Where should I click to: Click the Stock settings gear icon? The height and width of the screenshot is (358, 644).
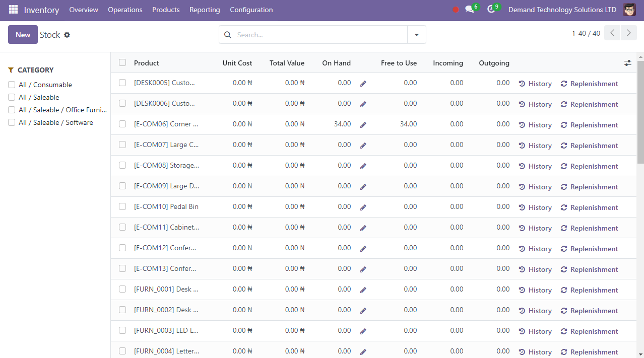click(67, 35)
